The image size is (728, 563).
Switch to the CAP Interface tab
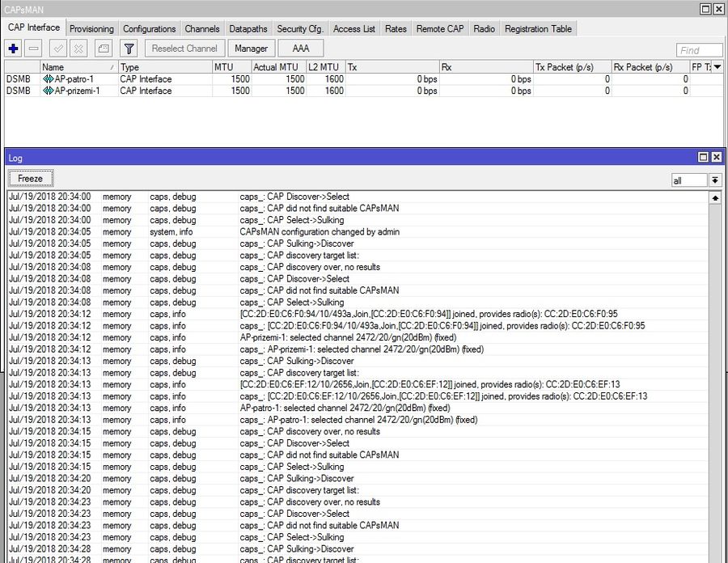tap(34, 28)
